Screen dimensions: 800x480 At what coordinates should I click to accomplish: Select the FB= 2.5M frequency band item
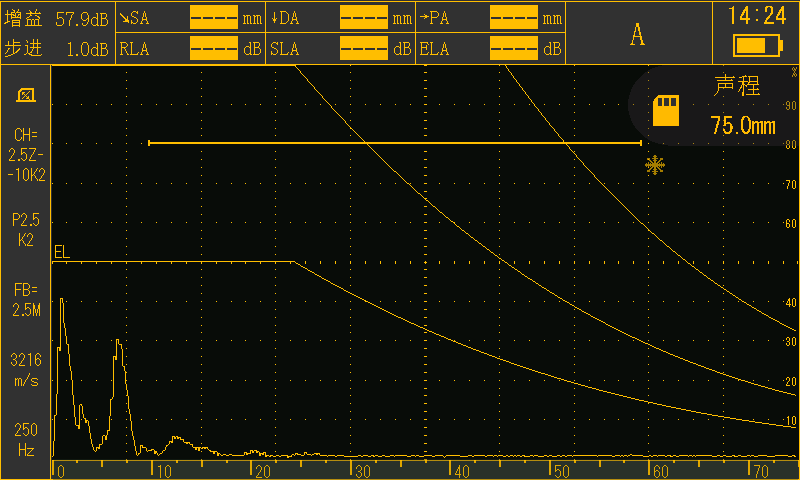[26, 300]
